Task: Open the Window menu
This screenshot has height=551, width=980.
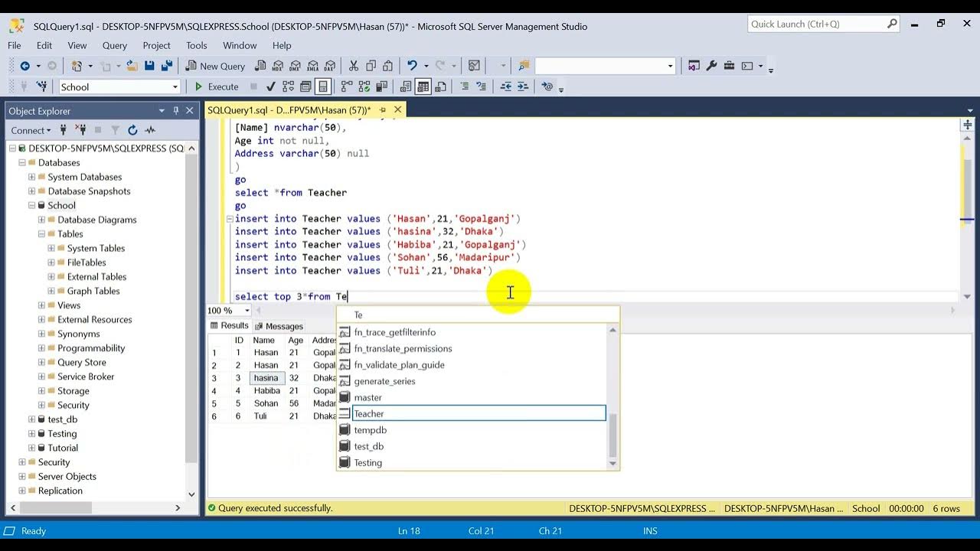Action: pyautogui.click(x=240, y=45)
